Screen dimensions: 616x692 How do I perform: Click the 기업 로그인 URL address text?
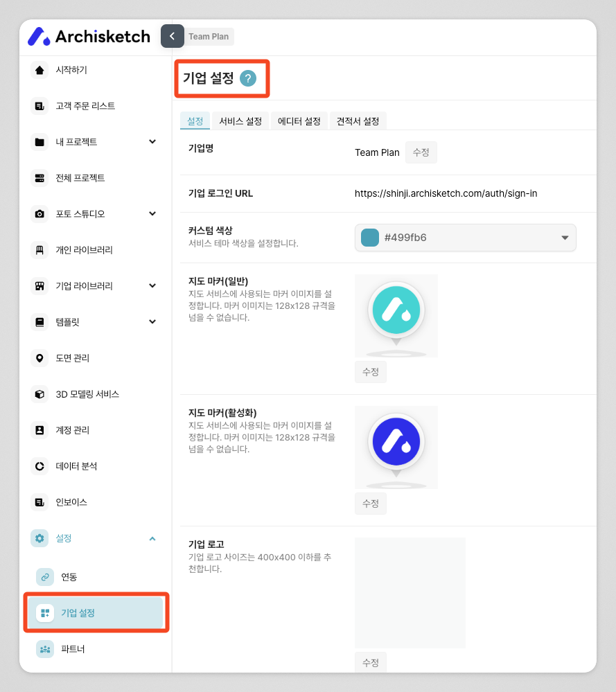coord(446,193)
